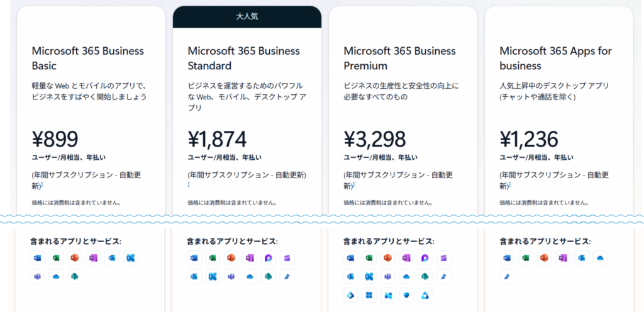Viewport: 644px width, 312px height.
Task: Click the ¥1,236 price in Apps for business
Action: pyautogui.click(x=528, y=139)
